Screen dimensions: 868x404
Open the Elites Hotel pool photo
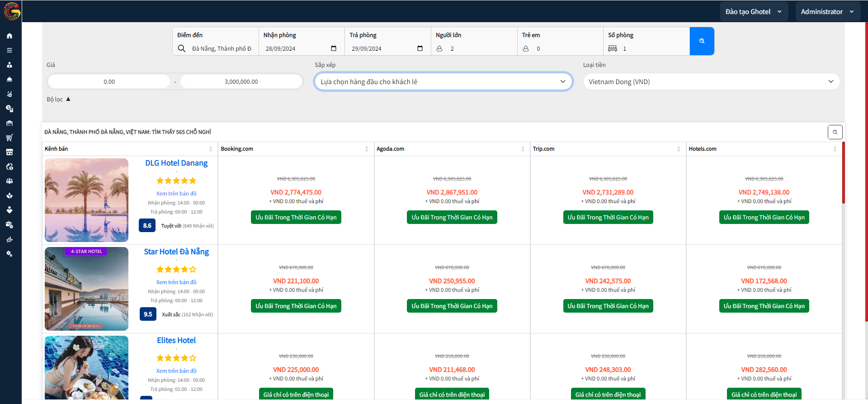click(x=86, y=367)
